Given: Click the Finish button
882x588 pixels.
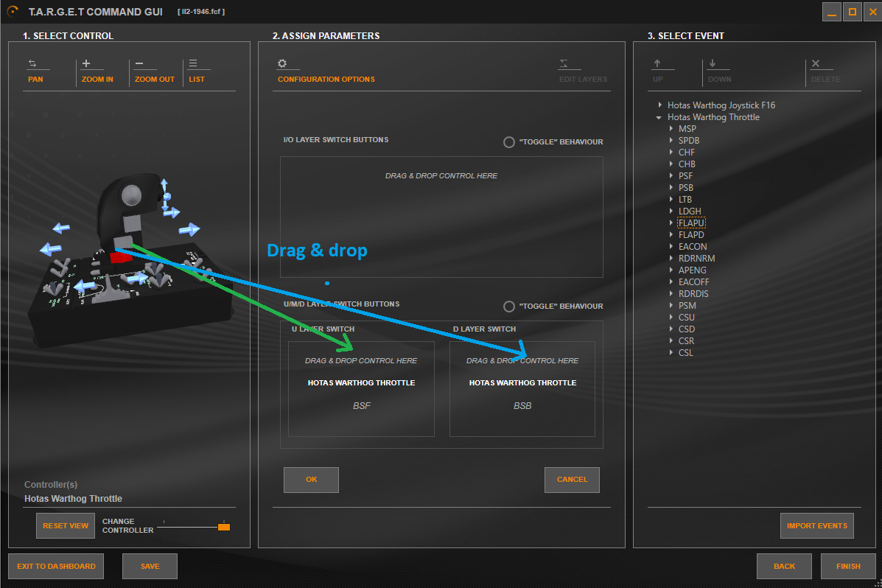Looking at the screenshot, I should [x=848, y=567].
